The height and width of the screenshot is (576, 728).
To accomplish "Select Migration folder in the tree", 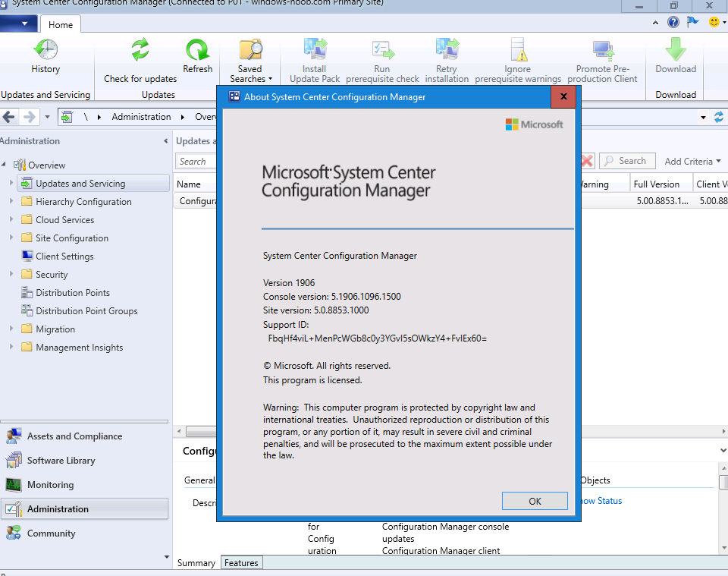I will point(55,329).
